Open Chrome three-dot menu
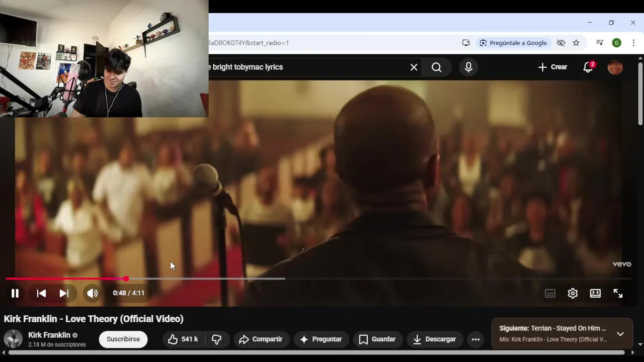 (633, 43)
